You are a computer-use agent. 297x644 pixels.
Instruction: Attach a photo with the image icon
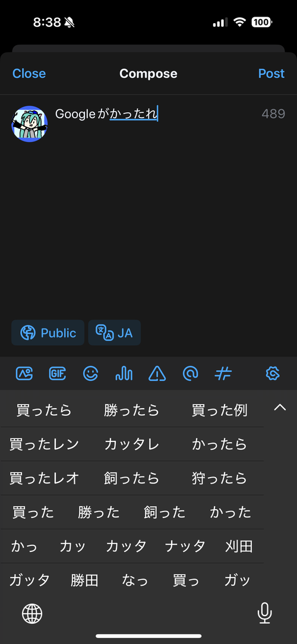24,373
